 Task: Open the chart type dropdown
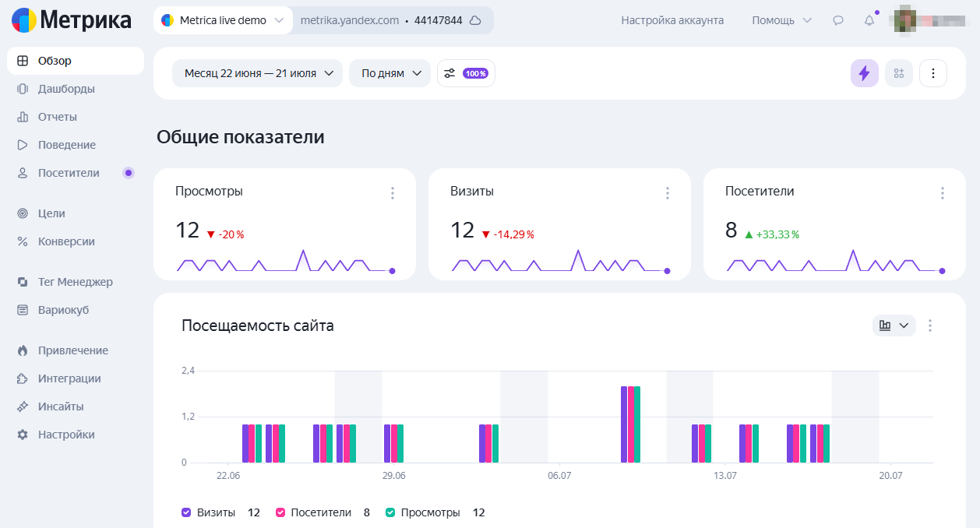894,326
